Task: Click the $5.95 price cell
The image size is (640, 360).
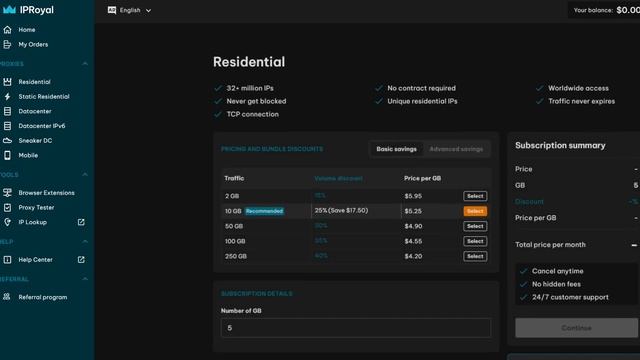Action: click(x=413, y=196)
